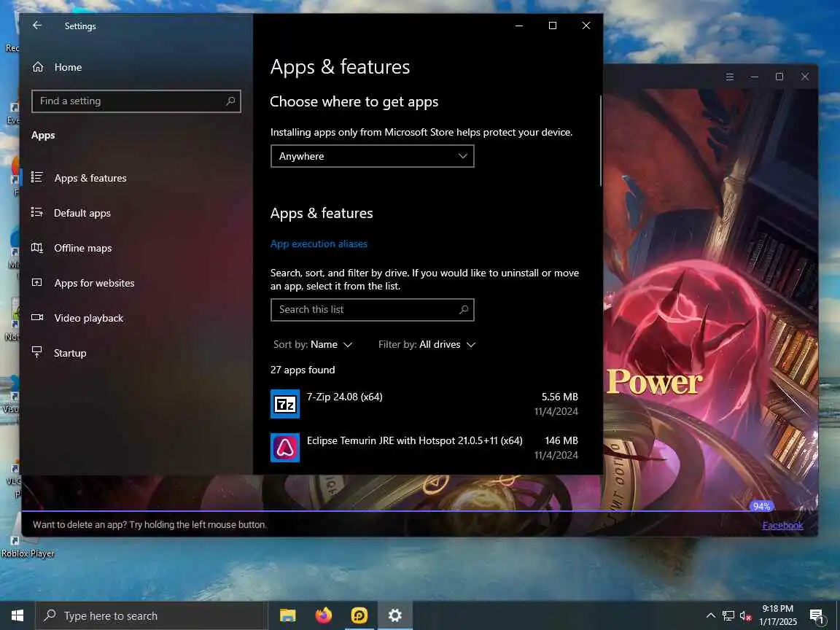Minimize the background uninstaller window
840x630 pixels.
(754, 77)
